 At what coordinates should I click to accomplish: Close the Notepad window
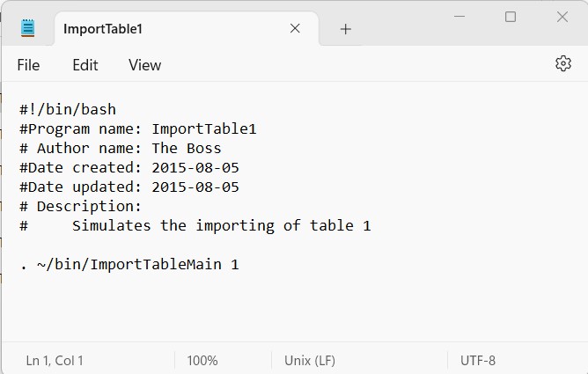click(x=562, y=17)
